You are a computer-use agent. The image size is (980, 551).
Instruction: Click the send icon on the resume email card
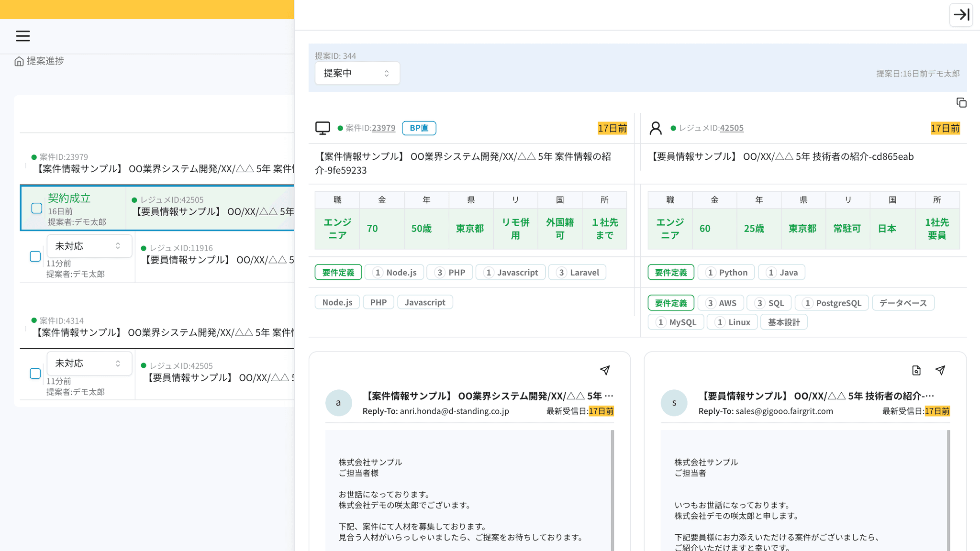click(x=940, y=370)
